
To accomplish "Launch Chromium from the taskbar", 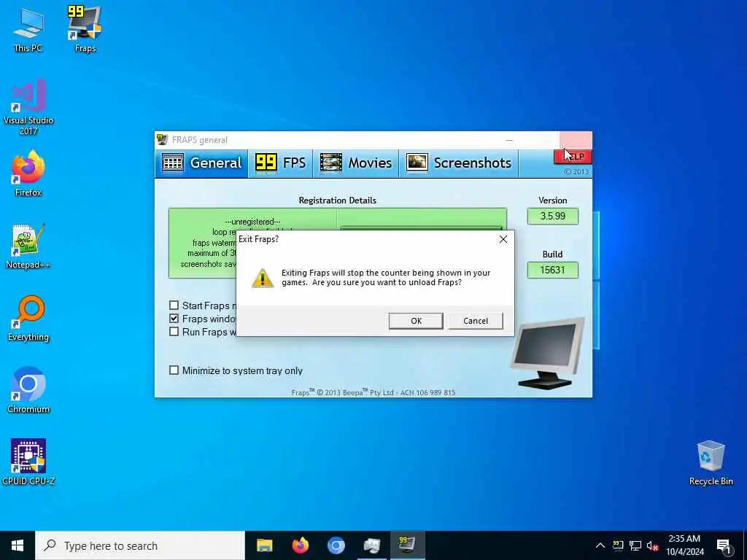I will coord(336,545).
